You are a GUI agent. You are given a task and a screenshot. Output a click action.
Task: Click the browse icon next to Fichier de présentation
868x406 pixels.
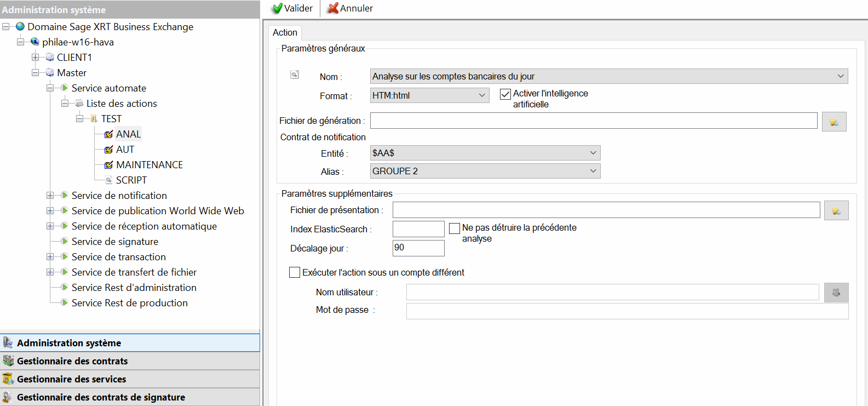(x=836, y=210)
